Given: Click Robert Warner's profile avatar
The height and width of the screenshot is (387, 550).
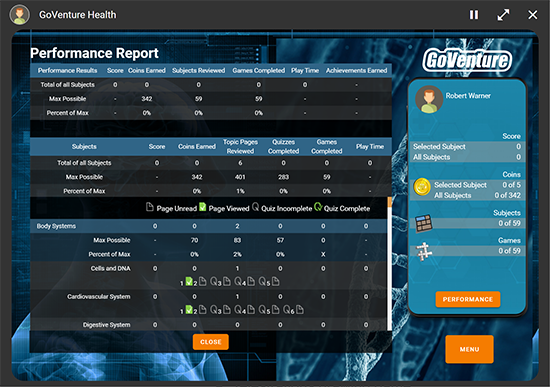Looking at the screenshot, I should tap(429, 99).
